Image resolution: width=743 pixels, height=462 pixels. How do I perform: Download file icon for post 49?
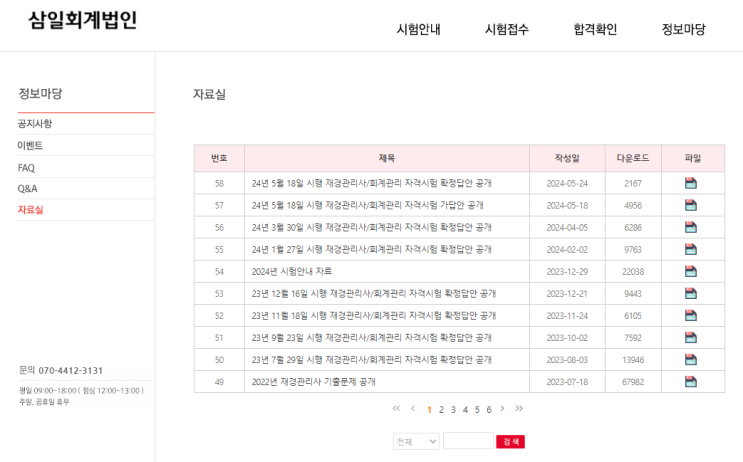pyautogui.click(x=691, y=381)
